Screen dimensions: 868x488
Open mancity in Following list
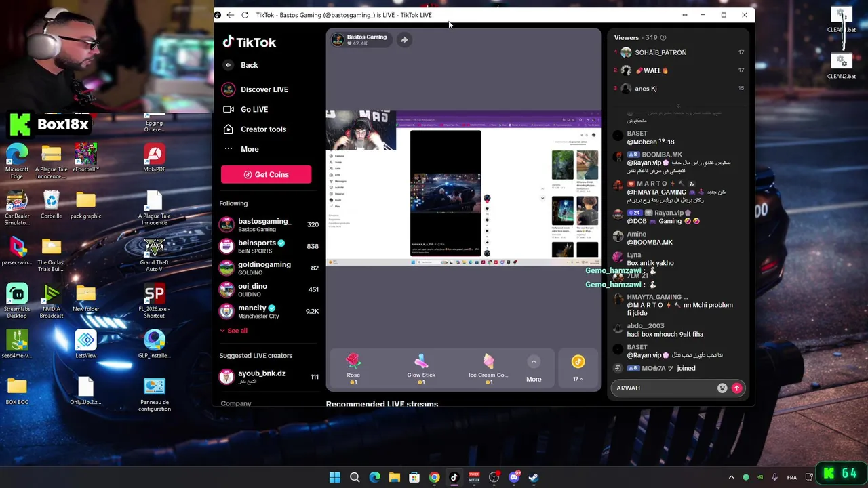coord(269,311)
